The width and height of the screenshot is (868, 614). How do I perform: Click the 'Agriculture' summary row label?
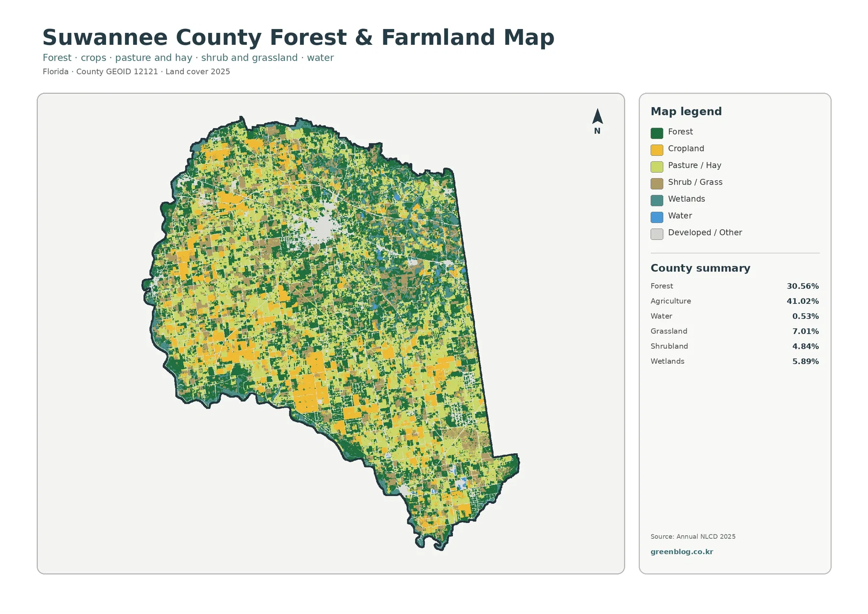pos(670,301)
